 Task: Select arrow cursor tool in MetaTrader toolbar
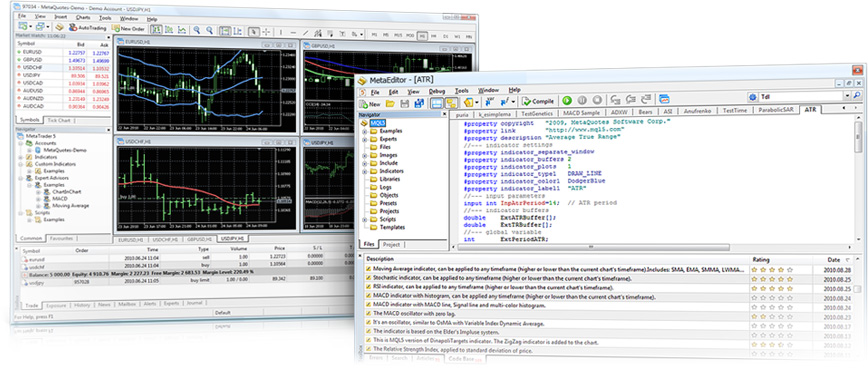click(254, 32)
